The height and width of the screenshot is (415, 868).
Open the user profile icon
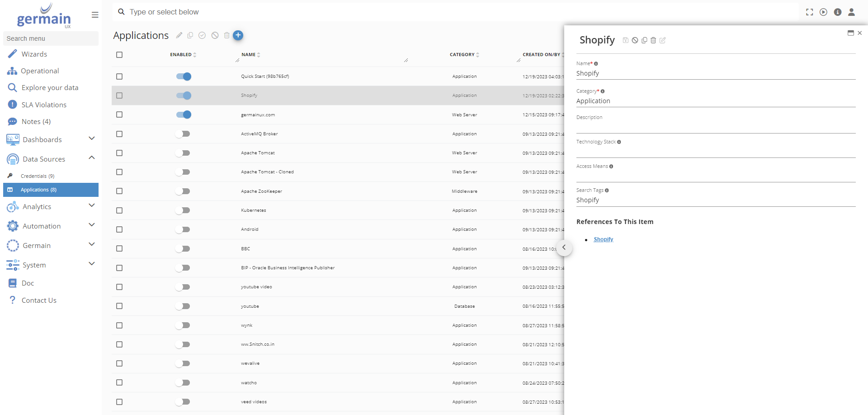851,12
